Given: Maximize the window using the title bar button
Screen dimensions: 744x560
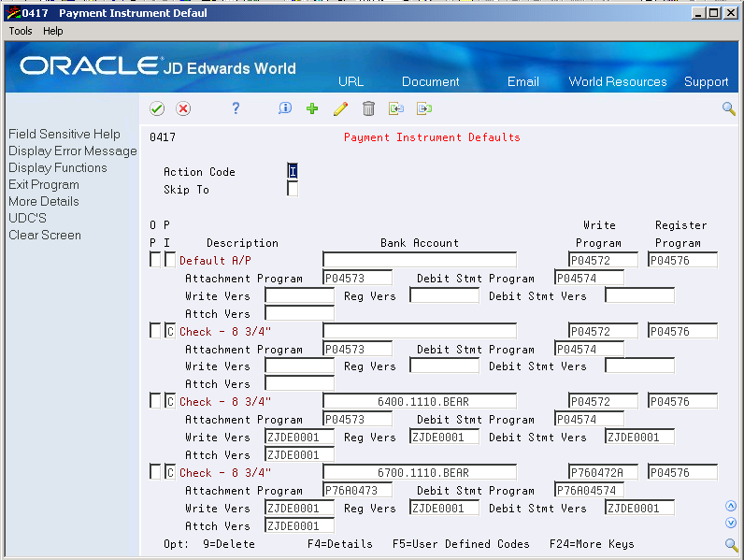Looking at the screenshot, I should coord(714,13).
